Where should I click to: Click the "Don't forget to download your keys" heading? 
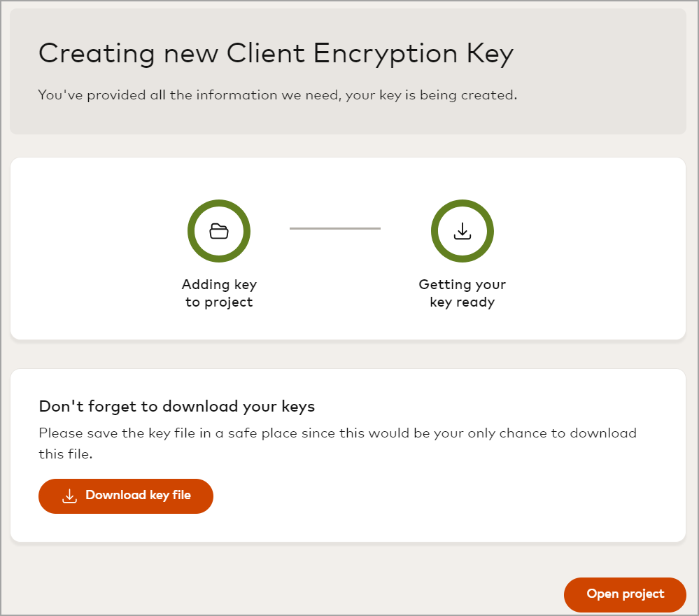coord(176,406)
